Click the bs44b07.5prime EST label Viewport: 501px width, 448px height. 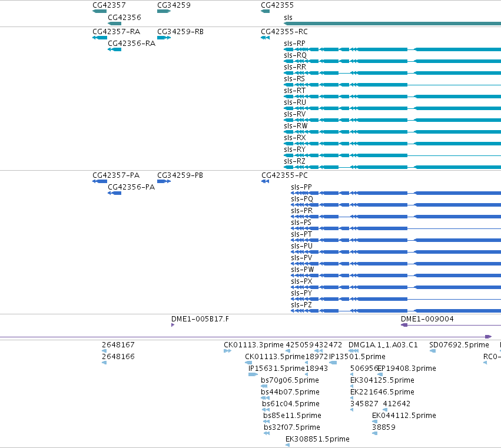point(290,392)
